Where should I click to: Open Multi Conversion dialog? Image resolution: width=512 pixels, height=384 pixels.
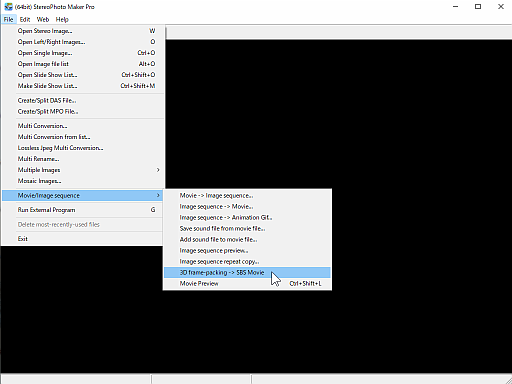coord(82,126)
